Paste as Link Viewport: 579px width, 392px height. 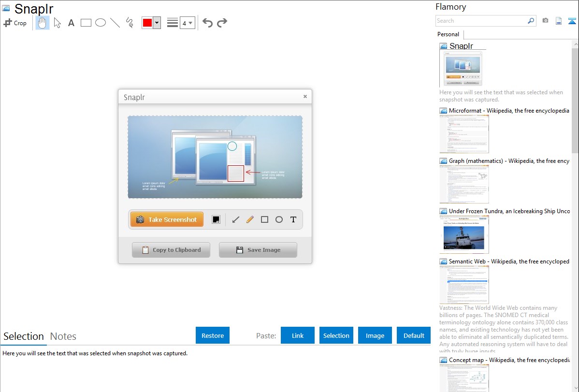pos(298,335)
